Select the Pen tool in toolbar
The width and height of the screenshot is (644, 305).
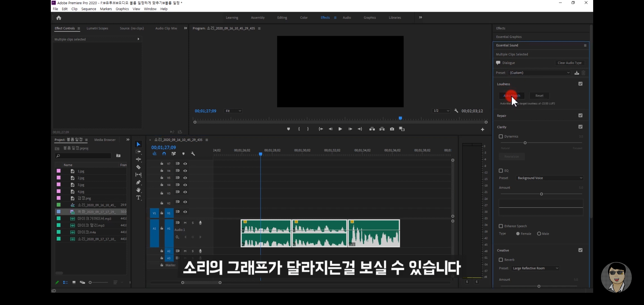pos(138,182)
